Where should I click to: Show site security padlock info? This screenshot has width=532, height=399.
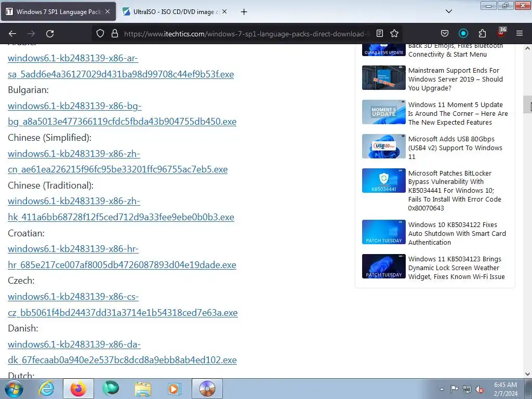115,34
